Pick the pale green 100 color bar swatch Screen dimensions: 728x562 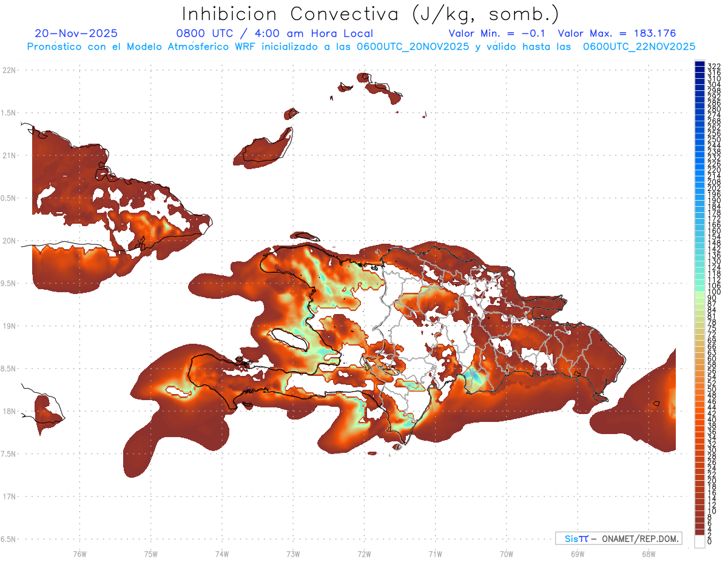(x=699, y=295)
